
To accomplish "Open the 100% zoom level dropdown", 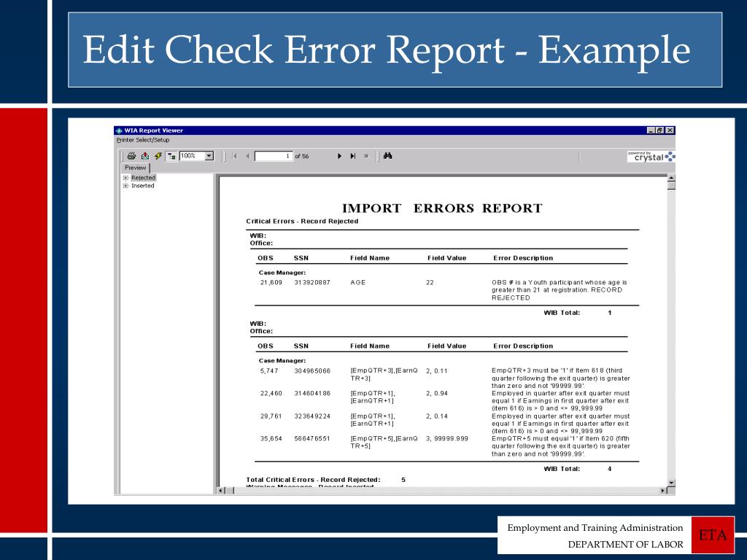I will (x=209, y=156).
